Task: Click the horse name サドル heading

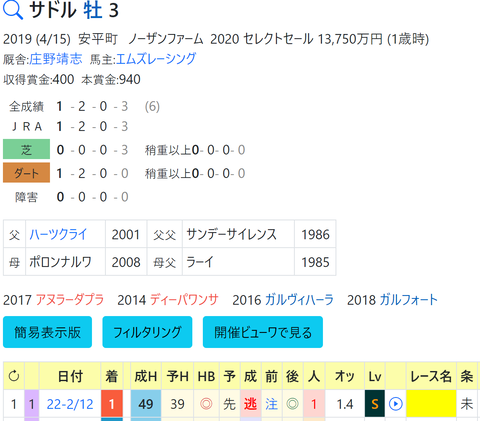Action: (x=53, y=10)
